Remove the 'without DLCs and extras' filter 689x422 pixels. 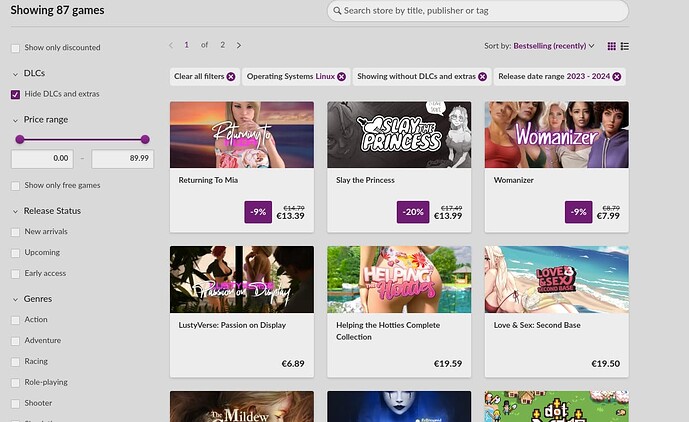coord(482,76)
